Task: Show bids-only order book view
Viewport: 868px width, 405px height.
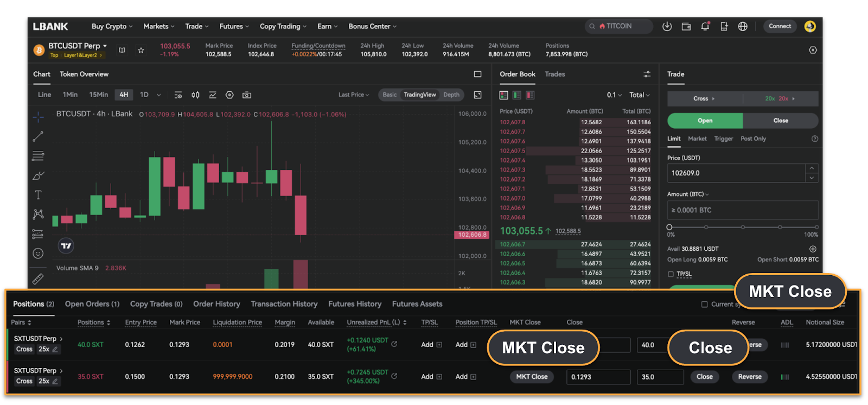Action: (517, 95)
